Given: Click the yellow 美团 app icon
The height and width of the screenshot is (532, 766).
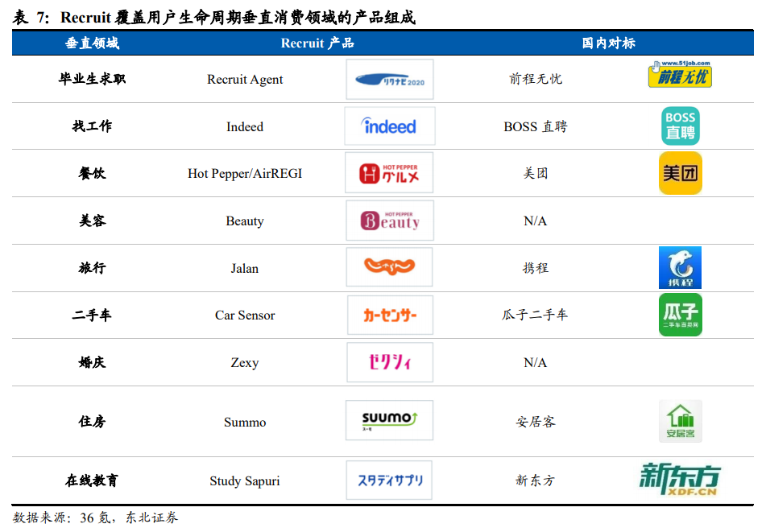Looking at the screenshot, I should (x=681, y=173).
